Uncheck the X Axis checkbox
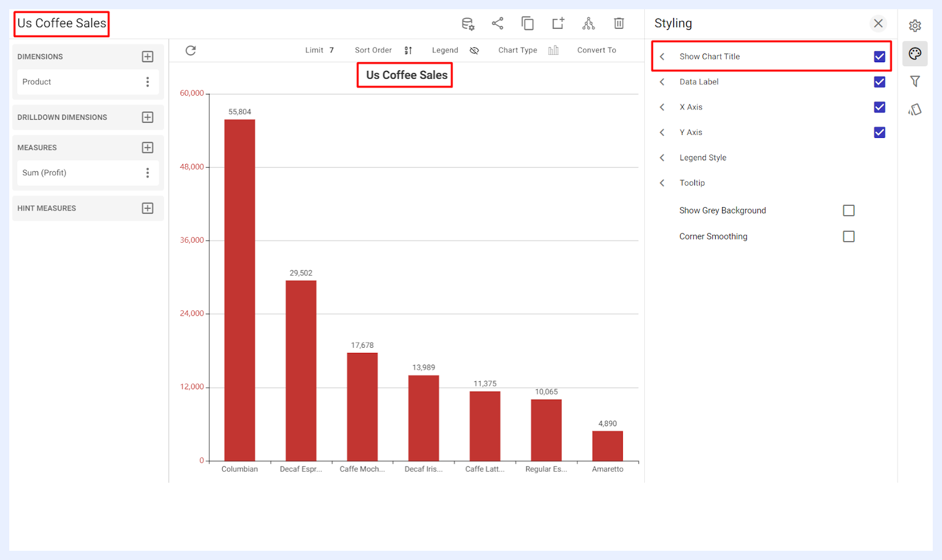Image resolution: width=942 pixels, height=560 pixels. point(880,107)
